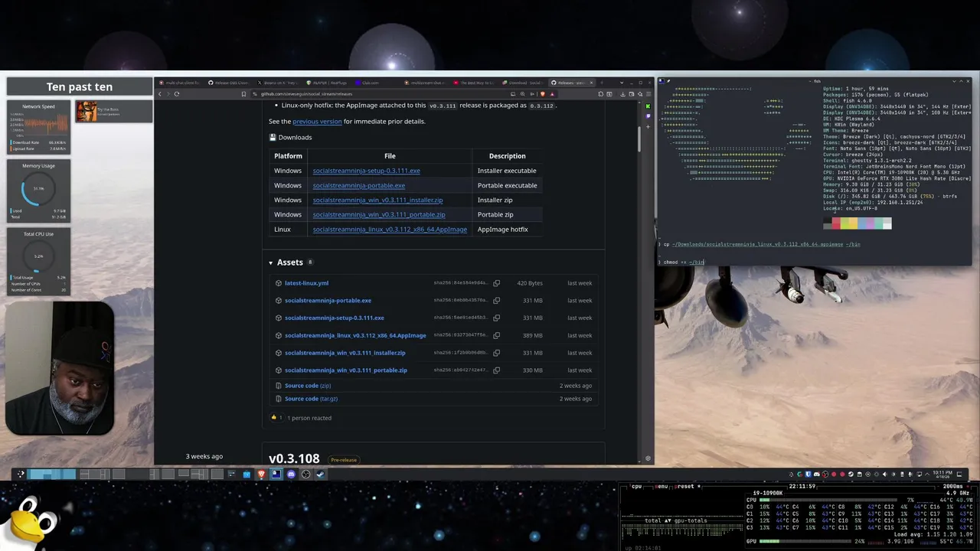Download socialstreamninja-setup-0.3.111.exe from the Downloads table
Screen dimensions: 980x551
(x=366, y=171)
